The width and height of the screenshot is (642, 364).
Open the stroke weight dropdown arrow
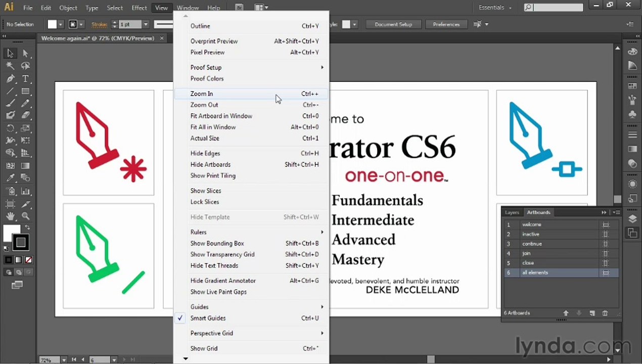point(146,24)
